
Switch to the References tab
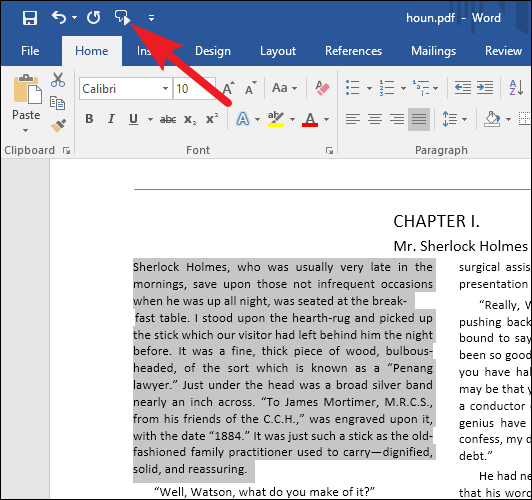pyautogui.click(x=353, y=51)
